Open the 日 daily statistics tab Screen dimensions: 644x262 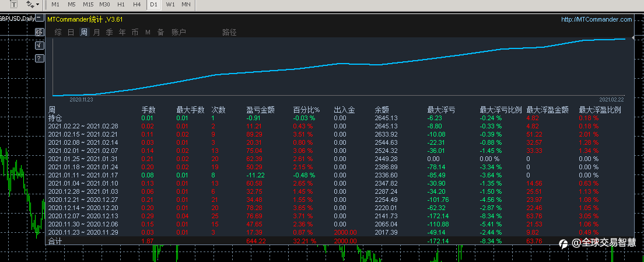(x=71, y=33)
